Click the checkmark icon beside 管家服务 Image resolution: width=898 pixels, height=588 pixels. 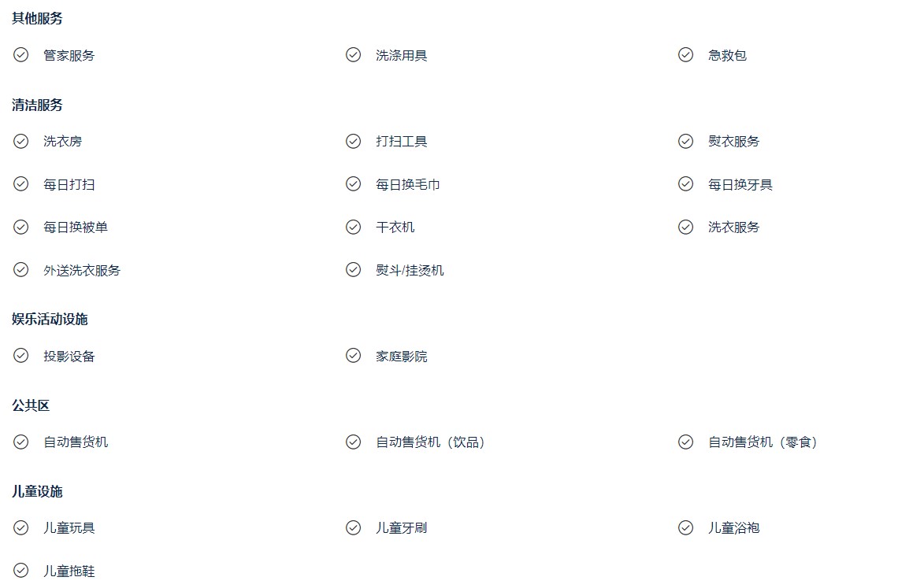point(20,55)
